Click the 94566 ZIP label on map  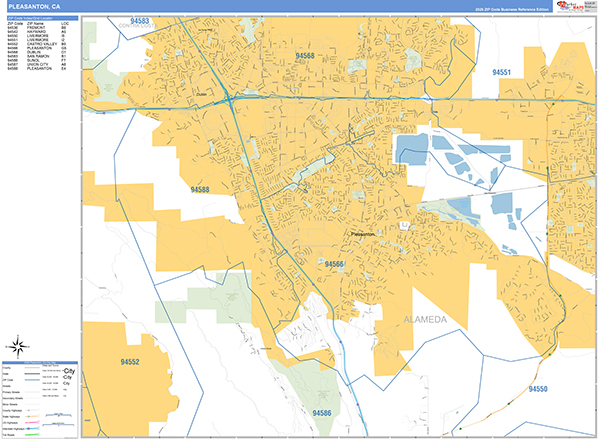[334, 264]
